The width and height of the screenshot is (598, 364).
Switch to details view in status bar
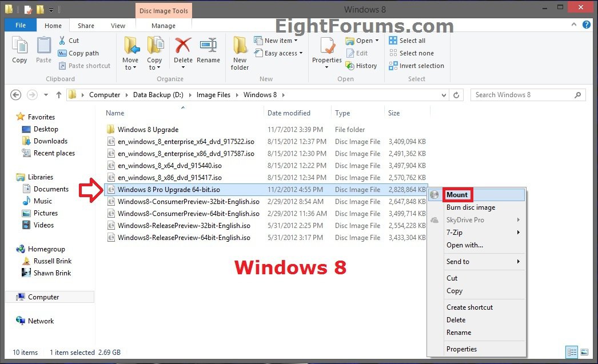[x=572, y=352]
